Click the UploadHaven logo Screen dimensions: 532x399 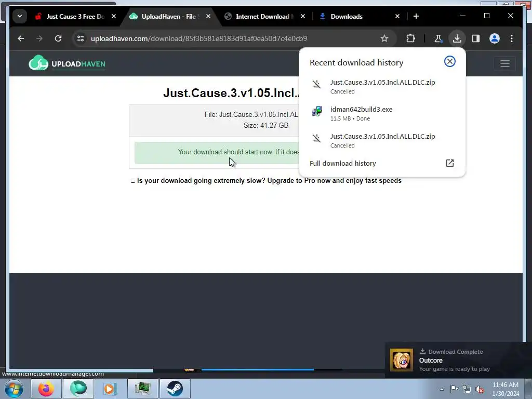(67, 63)
